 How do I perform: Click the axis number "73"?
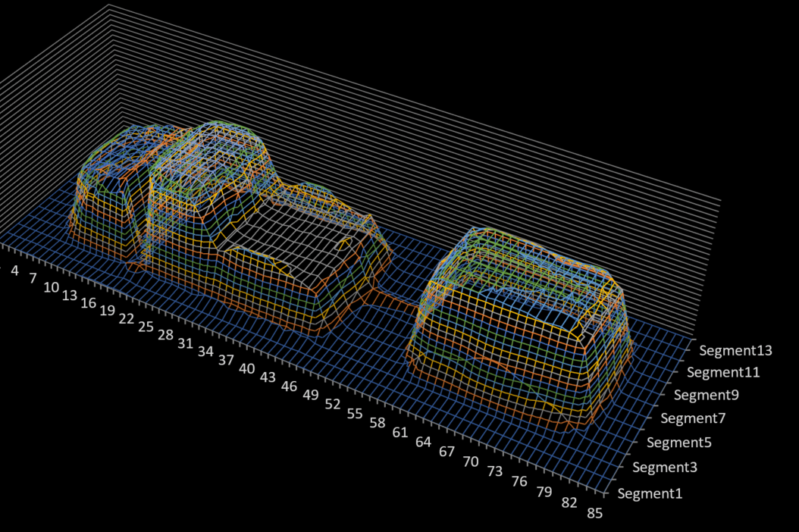(x=495, y=471)
